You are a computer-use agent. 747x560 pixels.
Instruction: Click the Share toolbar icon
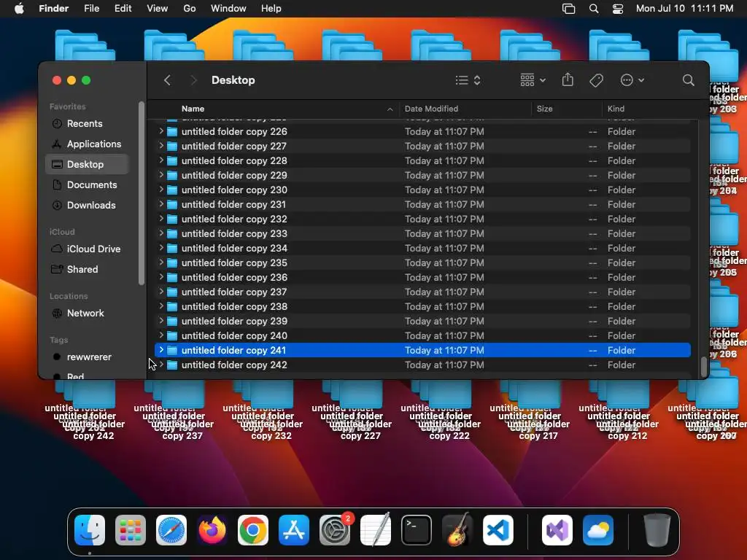(568, 79)
